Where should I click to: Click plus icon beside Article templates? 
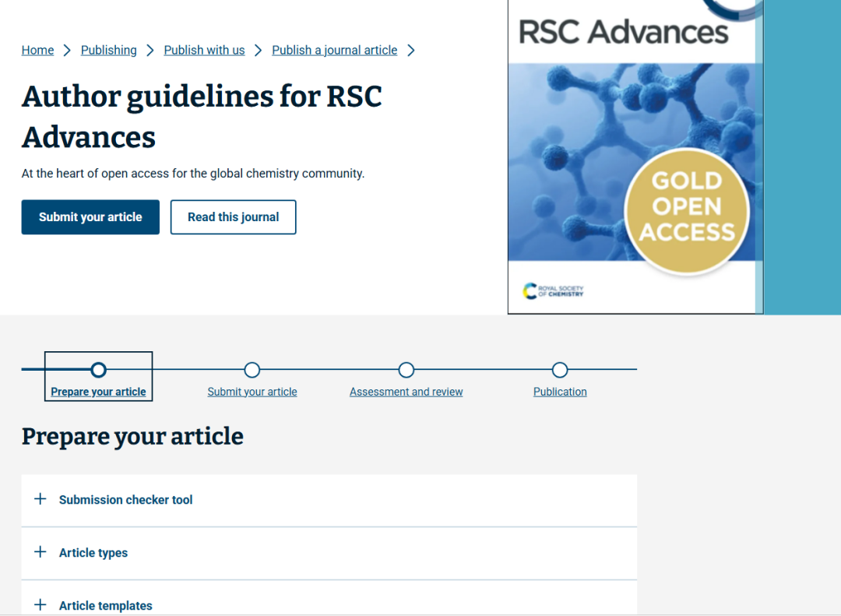pos(40,605)
